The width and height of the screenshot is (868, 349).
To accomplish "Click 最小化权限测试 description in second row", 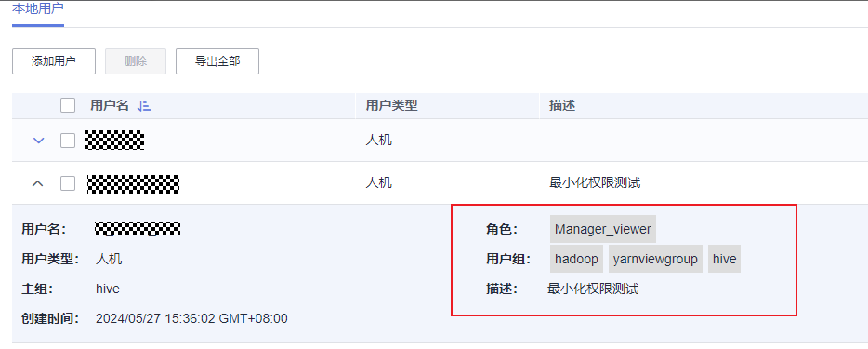I will point(595,182).
